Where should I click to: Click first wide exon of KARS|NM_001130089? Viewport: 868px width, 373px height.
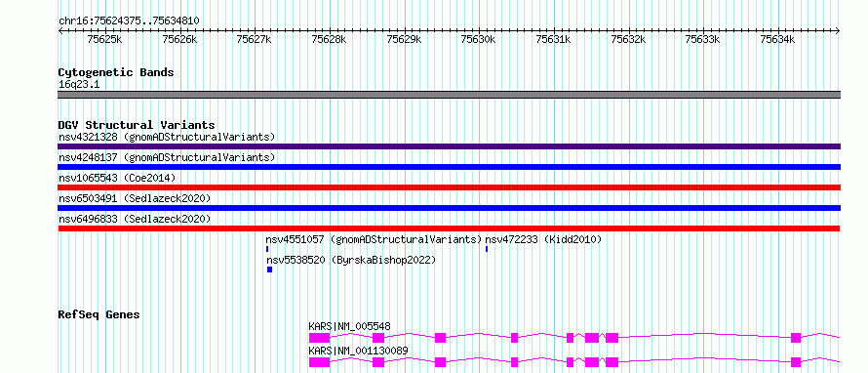320,362
